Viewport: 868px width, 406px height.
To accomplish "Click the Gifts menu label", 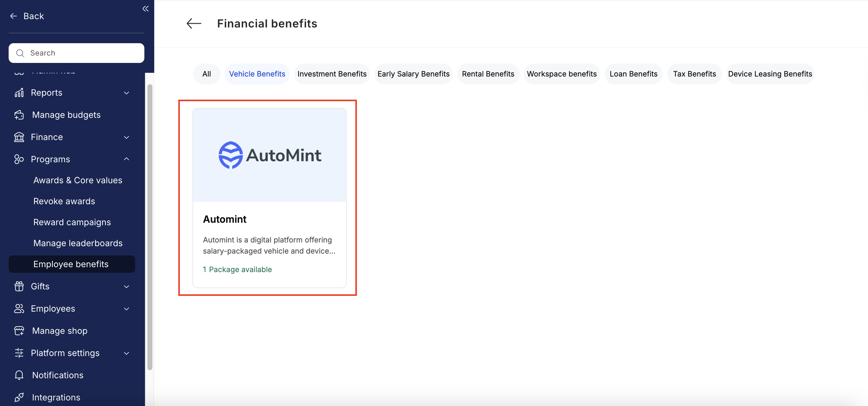I will (x=40, y=286).
